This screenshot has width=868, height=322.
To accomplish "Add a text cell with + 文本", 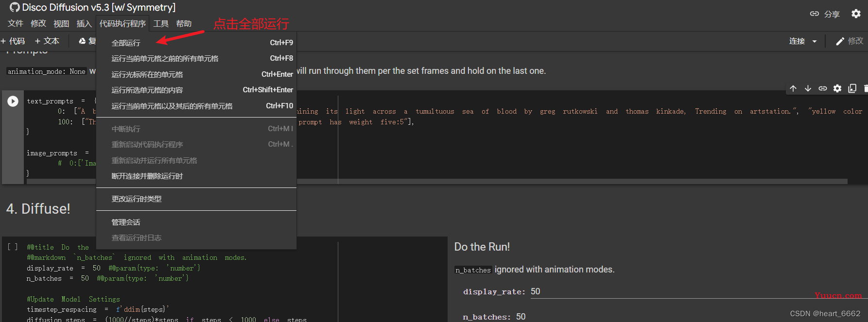I will coord(47,41).
